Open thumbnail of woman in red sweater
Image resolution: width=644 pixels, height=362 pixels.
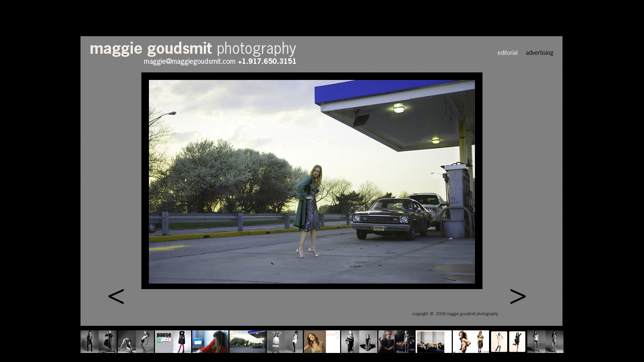click(210, 342)
